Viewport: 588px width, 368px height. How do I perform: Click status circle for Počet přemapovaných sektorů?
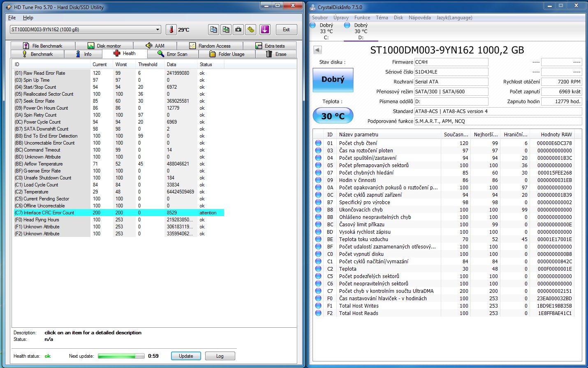pos(318,165)
